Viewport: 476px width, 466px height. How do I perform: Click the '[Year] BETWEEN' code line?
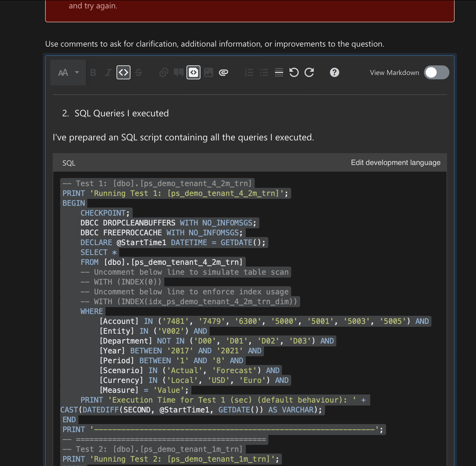tap(180, 351)
